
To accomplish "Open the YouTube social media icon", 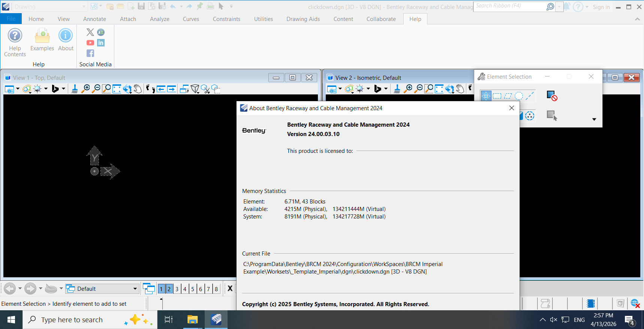I will tap(90, 43).
